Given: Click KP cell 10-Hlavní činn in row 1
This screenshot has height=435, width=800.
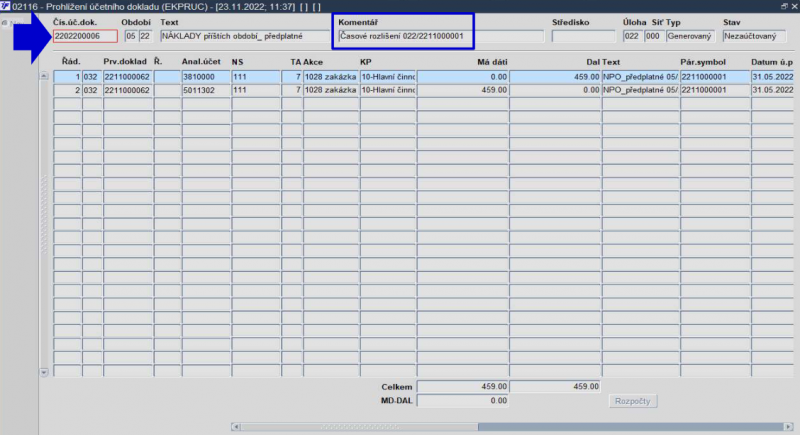Looking at the screenshot, I should (388, 77).
